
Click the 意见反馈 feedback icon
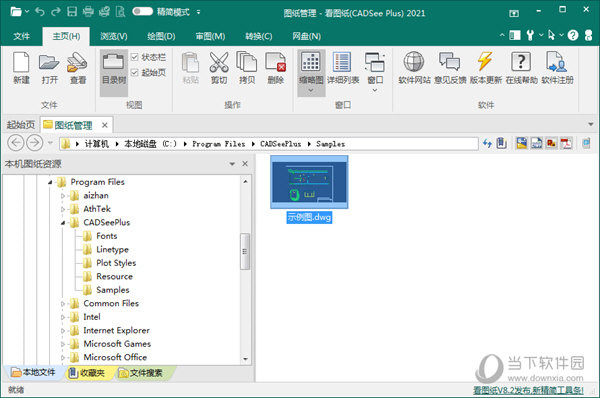(450, 68)
